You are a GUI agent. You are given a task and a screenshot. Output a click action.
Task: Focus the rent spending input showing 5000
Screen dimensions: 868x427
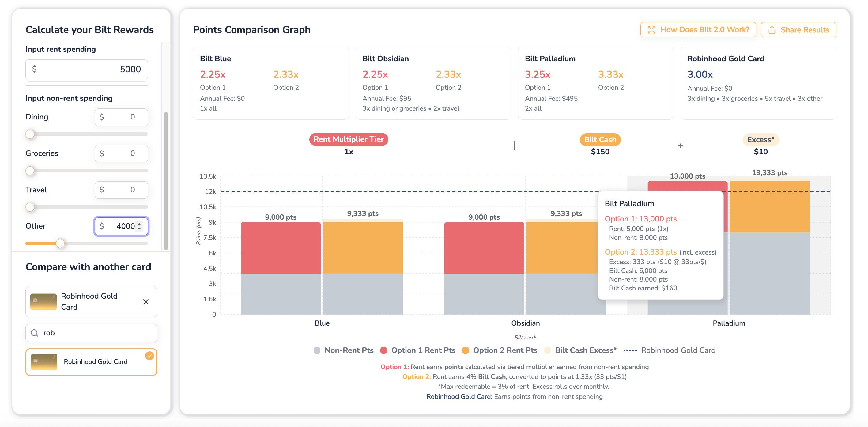87,69
